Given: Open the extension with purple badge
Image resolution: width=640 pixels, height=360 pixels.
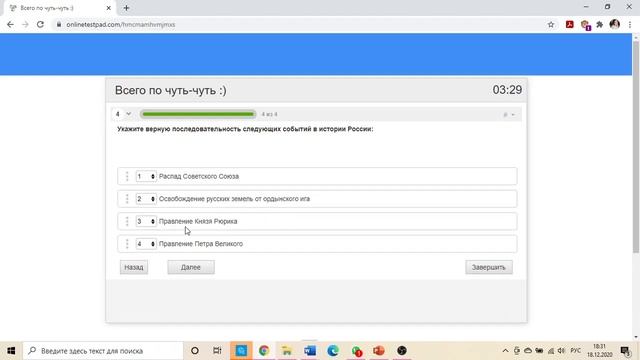Looking at the screenshot, I should (585, 25).
